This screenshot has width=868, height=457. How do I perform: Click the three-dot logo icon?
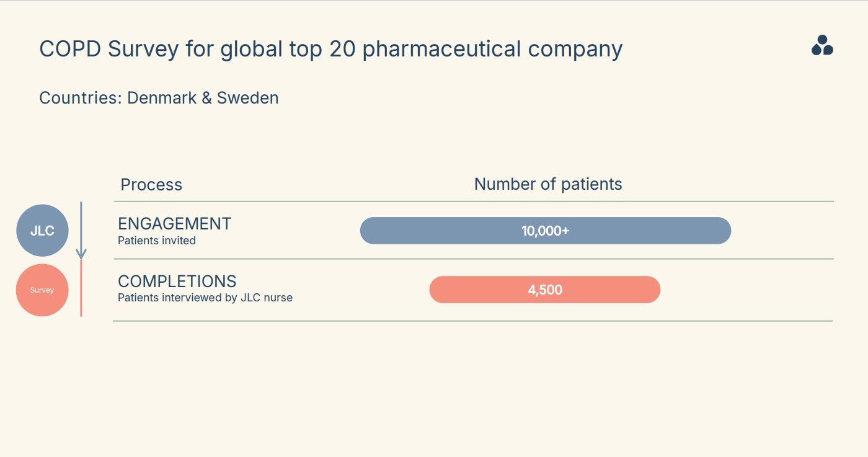click(x=822, y=46)
